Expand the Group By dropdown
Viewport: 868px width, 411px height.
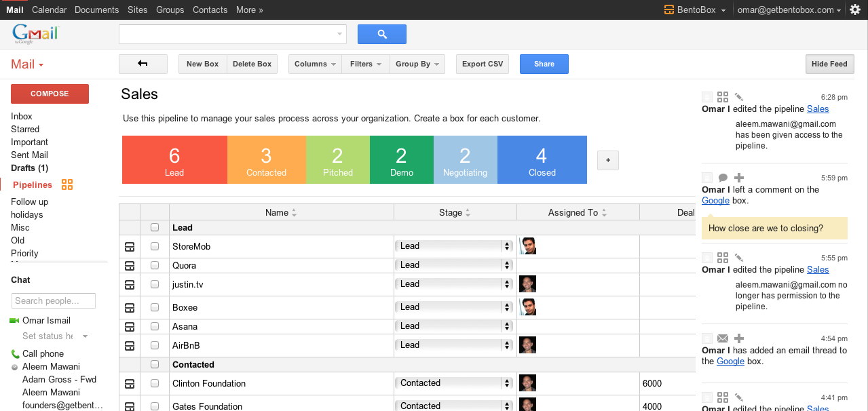(x=417, y=64)
